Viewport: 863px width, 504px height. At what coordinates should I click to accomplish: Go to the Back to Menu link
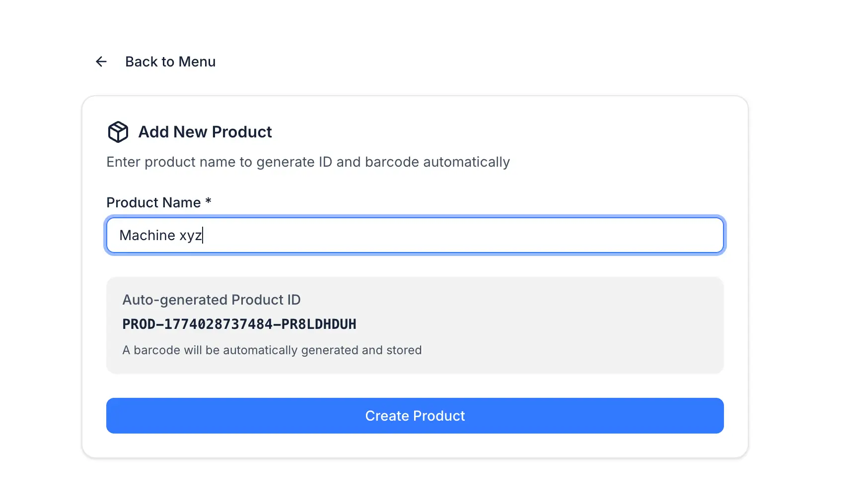click(x=170, y=62)
